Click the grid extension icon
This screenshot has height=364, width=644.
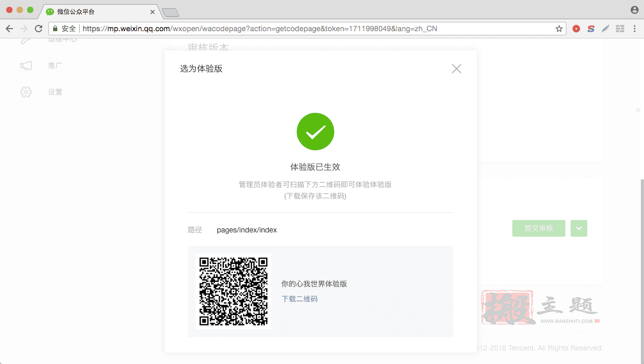[x=620, y=29]
